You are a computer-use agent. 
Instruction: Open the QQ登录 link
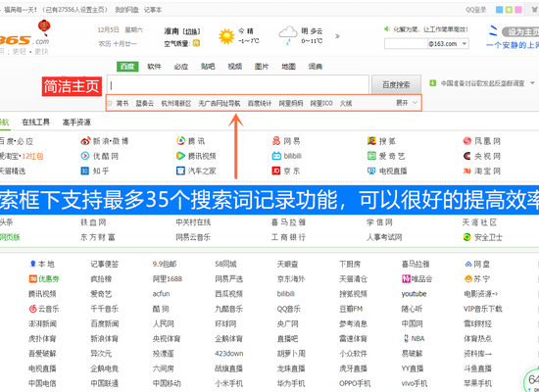[475, 10]
